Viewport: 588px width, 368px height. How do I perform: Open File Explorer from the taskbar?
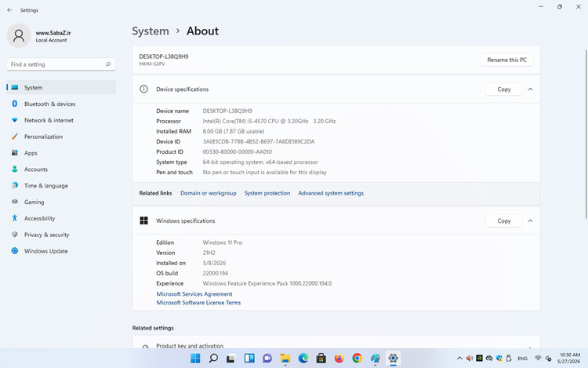coord(285,359)
